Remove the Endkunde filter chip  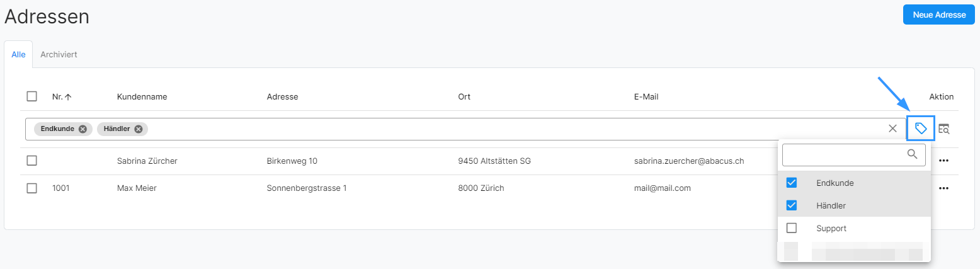click(83, 129)
